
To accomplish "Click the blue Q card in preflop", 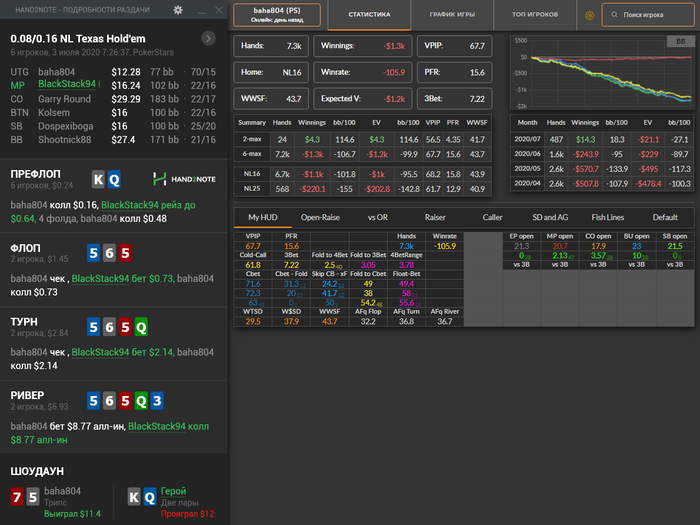I will 114,179.
